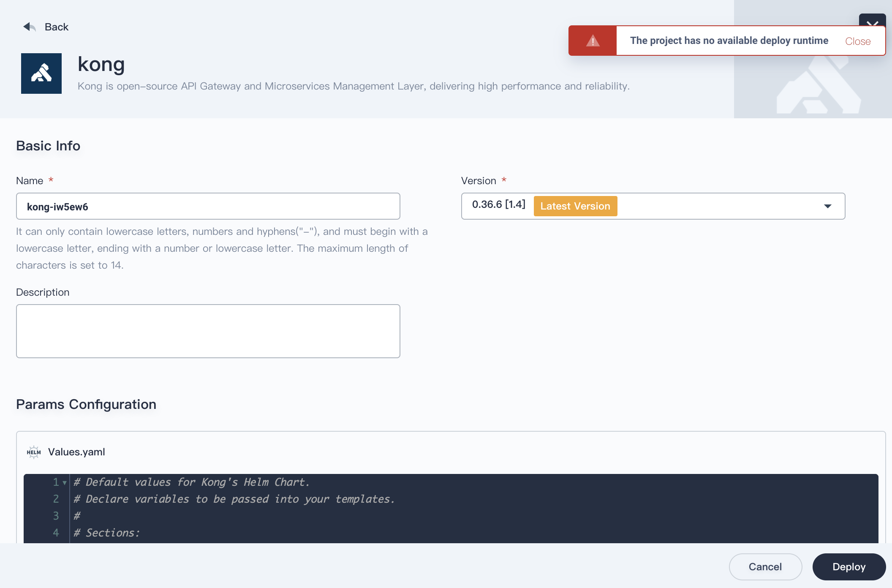Click line number 4 in the code editor
Image resolution: width=892 pixels, height=588 pixels.
click(x=55, y=533)
